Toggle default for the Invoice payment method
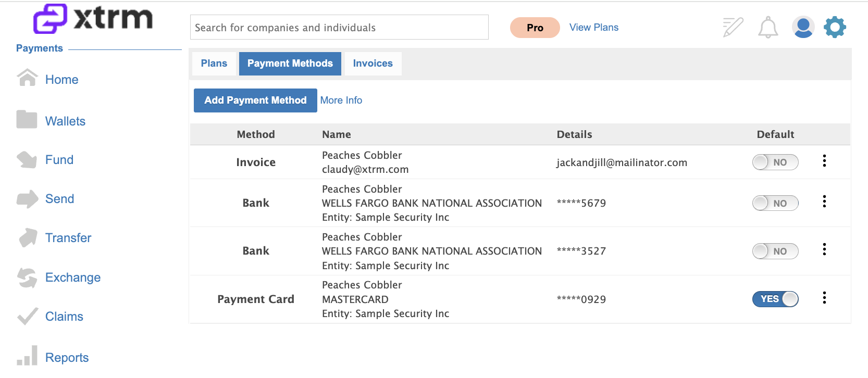 (775, 162)
